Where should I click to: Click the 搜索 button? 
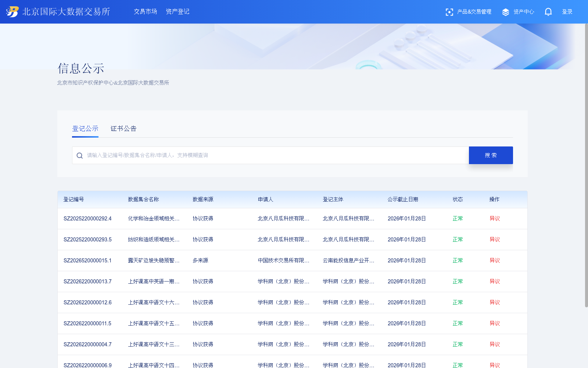tap(491, 155)
